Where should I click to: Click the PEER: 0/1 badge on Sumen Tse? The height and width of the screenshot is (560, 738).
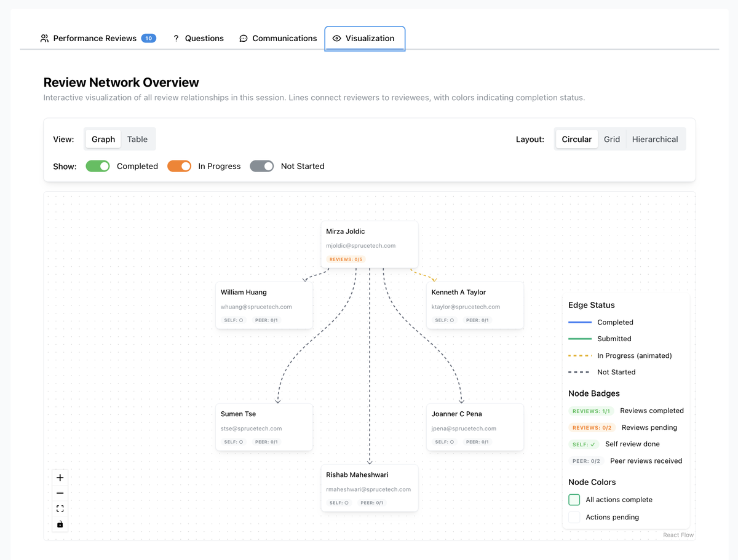click(x=266, y=442)
